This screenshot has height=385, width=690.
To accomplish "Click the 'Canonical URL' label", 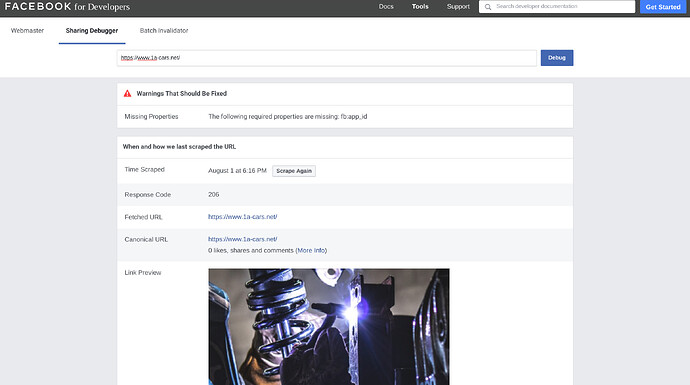I will tap(146, 239).
